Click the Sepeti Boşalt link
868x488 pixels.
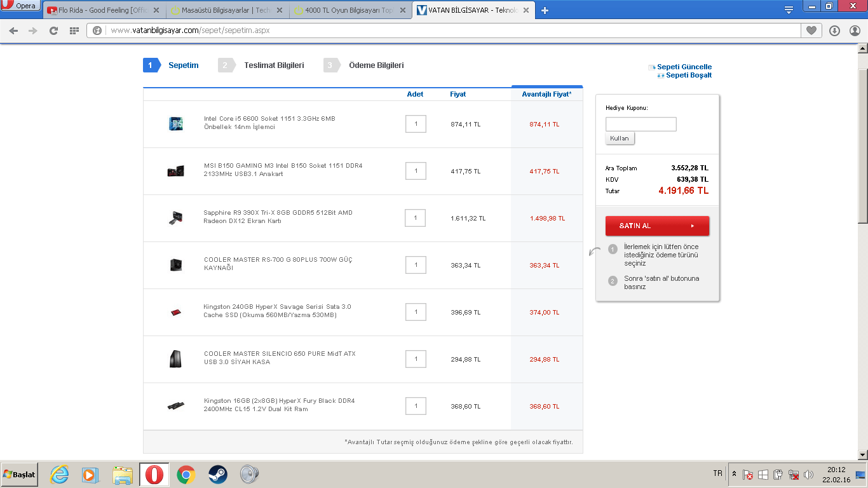[689, 75]
